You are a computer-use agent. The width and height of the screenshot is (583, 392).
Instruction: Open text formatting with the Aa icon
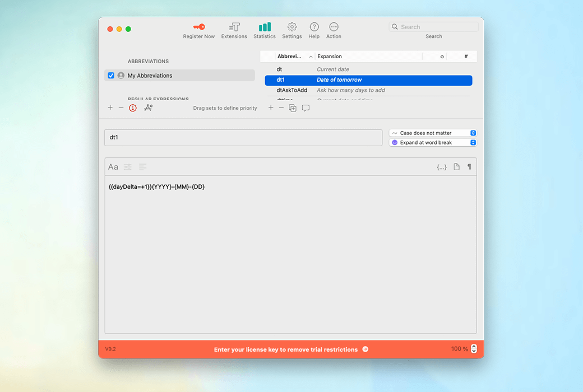113,166
